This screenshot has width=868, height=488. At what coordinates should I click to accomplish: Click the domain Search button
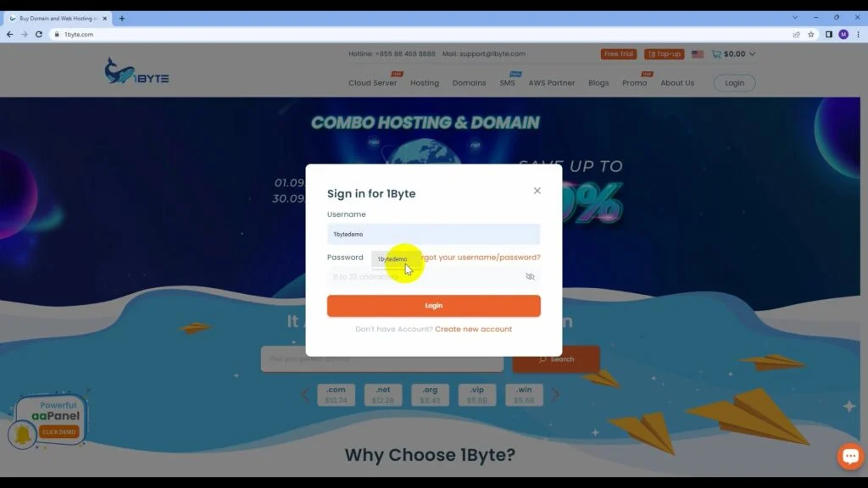point(556,359)
